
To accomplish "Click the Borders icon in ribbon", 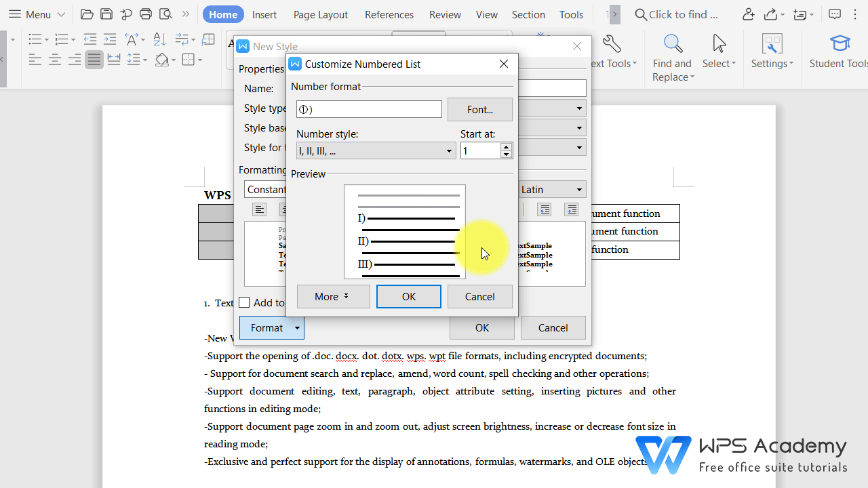I will [x=188, y=60].
